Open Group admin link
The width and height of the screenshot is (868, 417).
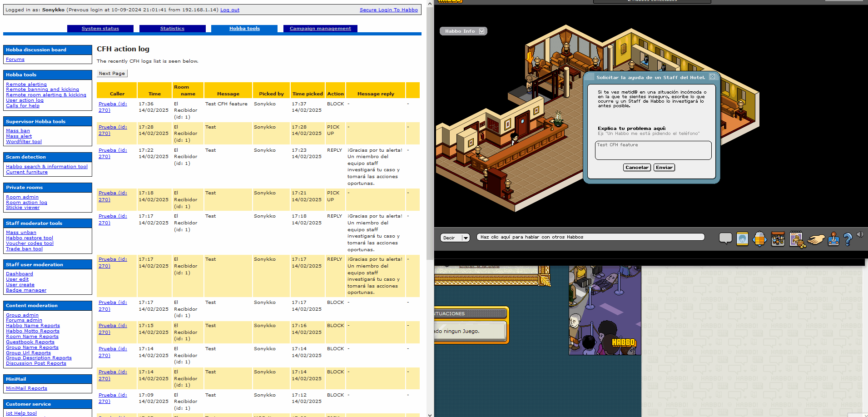pyautogui.click(x=22, y=315)
